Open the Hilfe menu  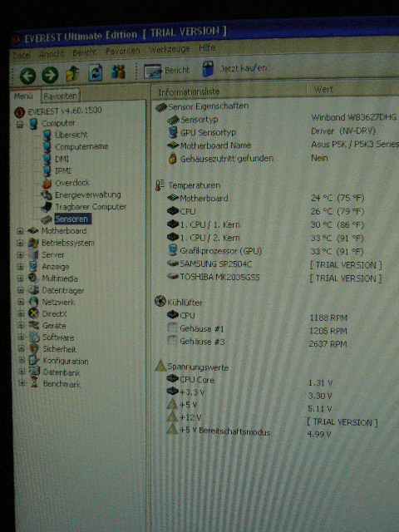point(207,48)
